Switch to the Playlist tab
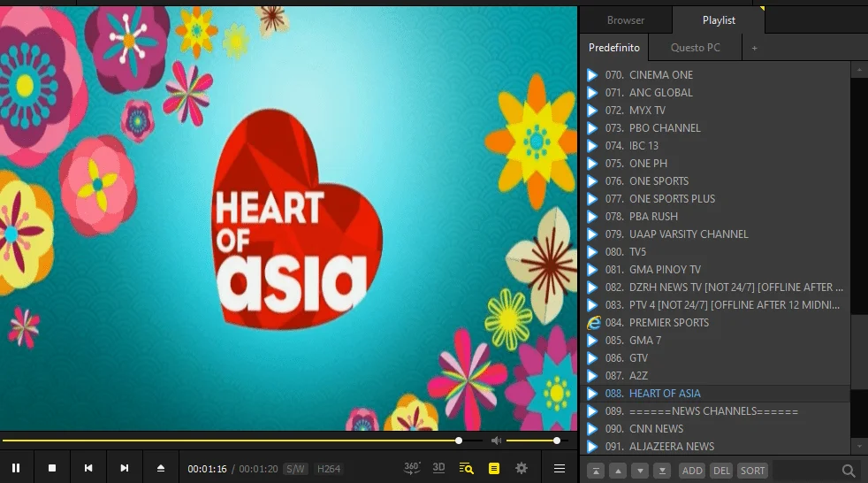Screen dimensions: 868x483 719,20
